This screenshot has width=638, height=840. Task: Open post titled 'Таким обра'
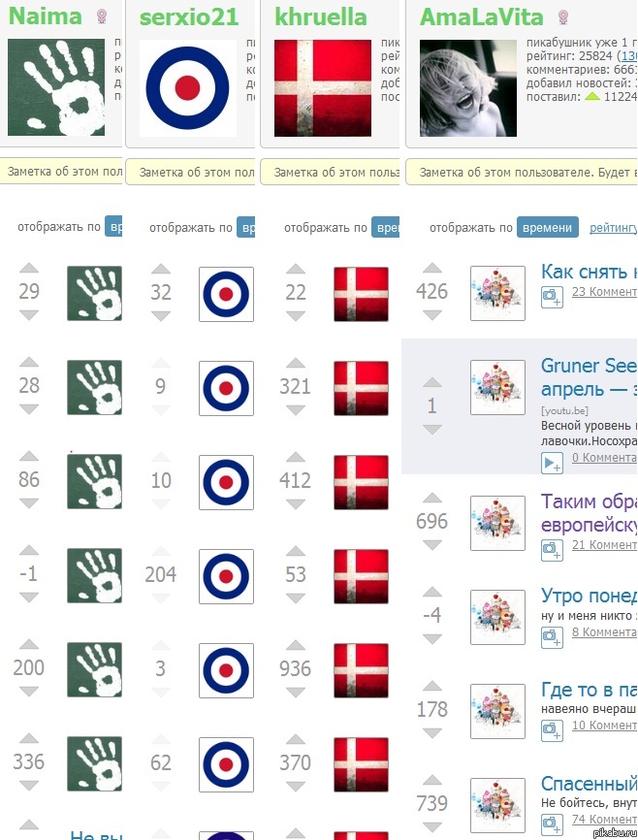589,513
